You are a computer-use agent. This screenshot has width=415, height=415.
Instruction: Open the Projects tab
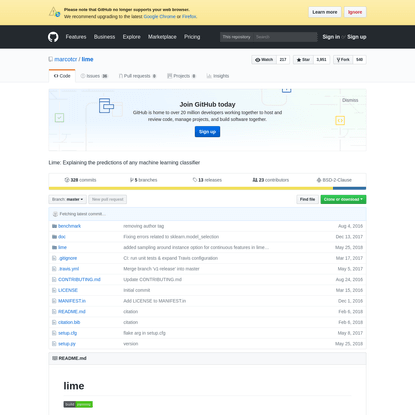coord(181,76)
